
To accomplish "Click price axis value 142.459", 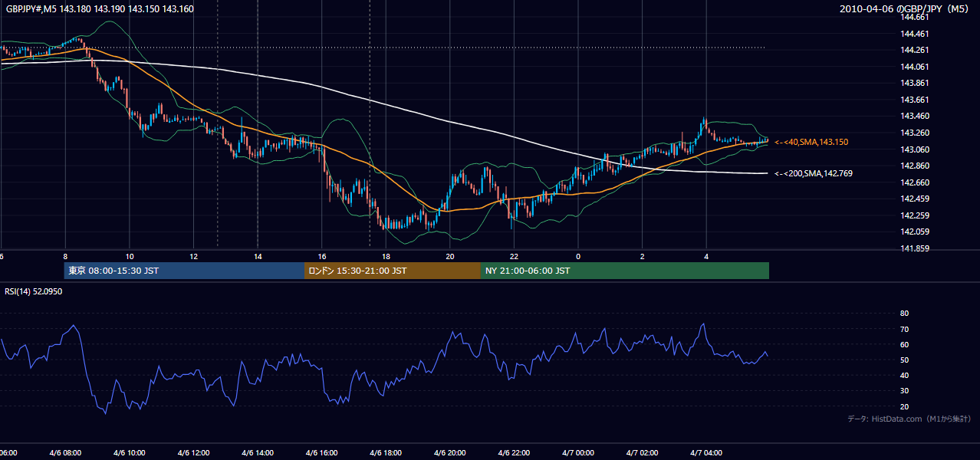I will coord(915,199).
